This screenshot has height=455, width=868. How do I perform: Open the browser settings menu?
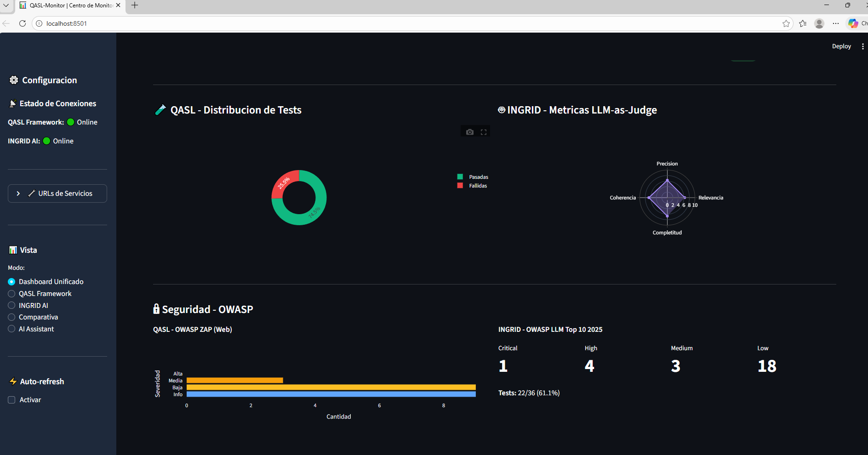(x=836, y=23)
